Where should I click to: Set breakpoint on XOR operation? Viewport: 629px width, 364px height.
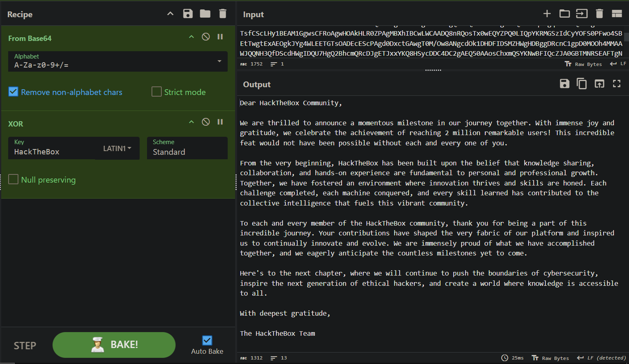(x=220, y=122)
